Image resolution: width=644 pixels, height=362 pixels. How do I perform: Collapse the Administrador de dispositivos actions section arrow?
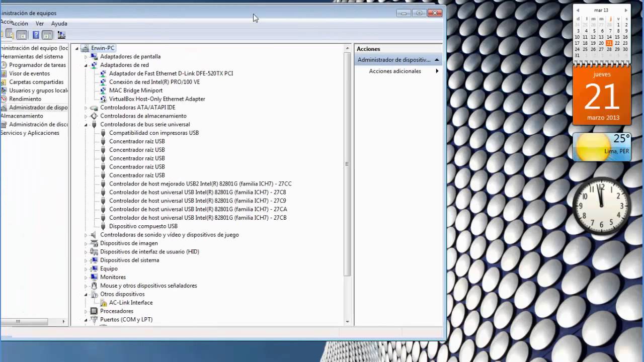tap(437, 60)
